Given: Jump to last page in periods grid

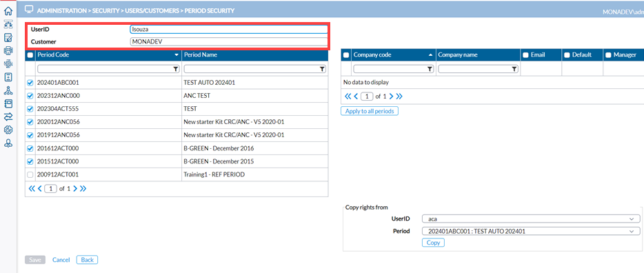Looking at the screenshot, I should coord(83,189).
